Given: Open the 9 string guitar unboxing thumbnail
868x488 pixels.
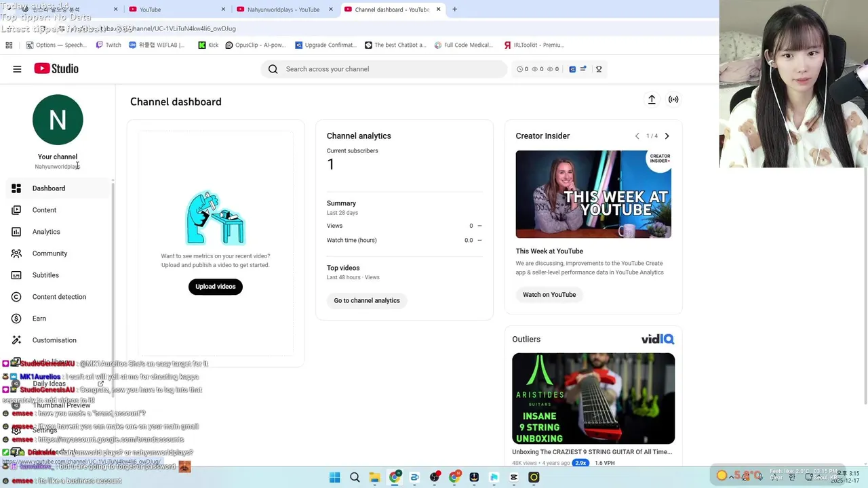Looking at the screenshot, I should tap(593, 399).
